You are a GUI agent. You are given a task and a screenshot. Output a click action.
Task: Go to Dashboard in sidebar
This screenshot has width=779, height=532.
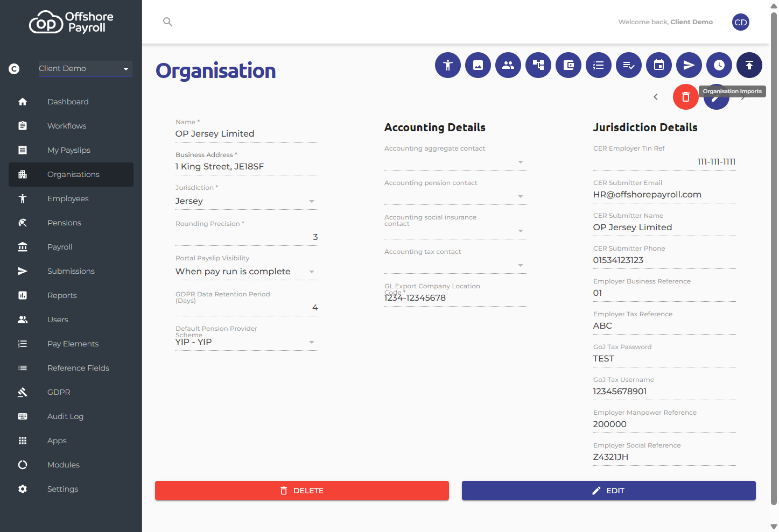click(x=71, y=102)
